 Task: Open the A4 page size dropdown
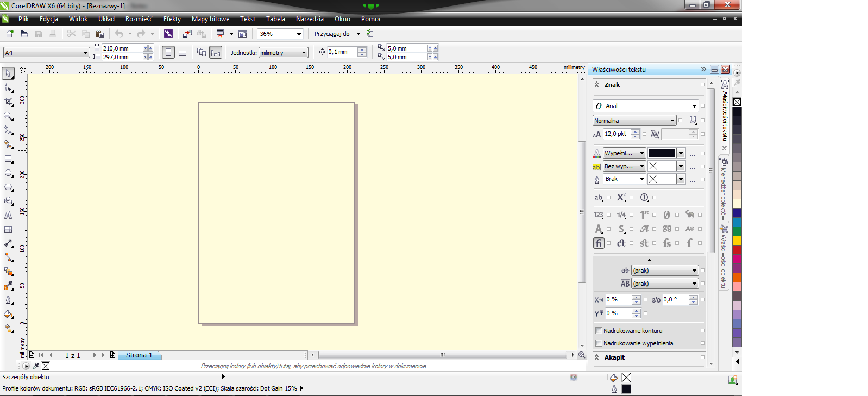(85, 53)
